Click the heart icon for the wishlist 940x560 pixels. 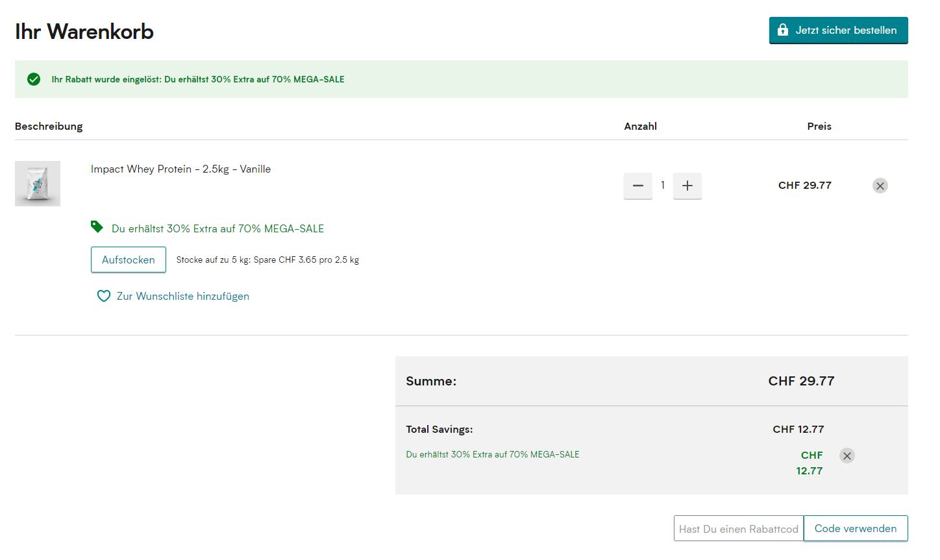click(x=103, y=296)
